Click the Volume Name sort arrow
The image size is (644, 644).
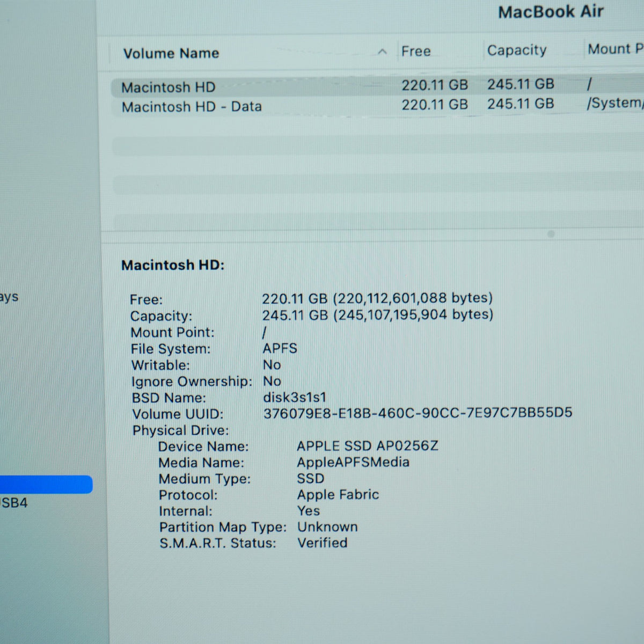pos(382,52)
